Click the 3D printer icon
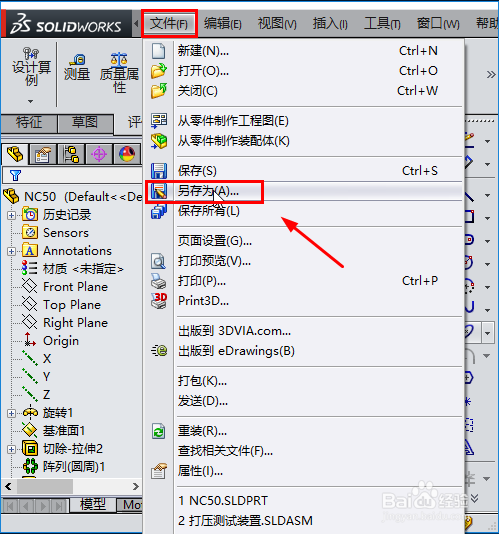The height and width of the screenshot is (534, 499). pyautogui.click(x=159, y=301)
